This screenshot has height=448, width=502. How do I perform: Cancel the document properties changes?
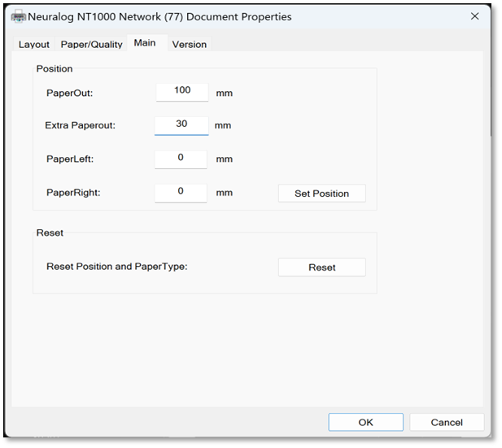tap(447, 422)
